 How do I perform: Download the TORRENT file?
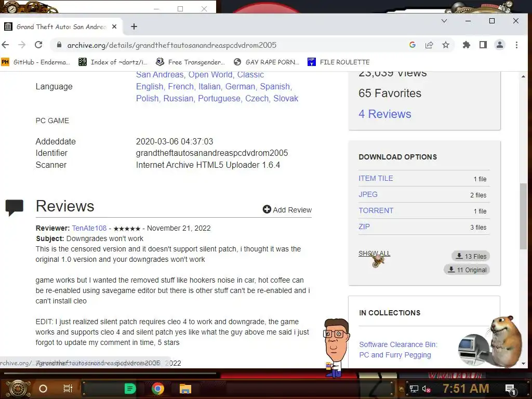tap(376, 211)
